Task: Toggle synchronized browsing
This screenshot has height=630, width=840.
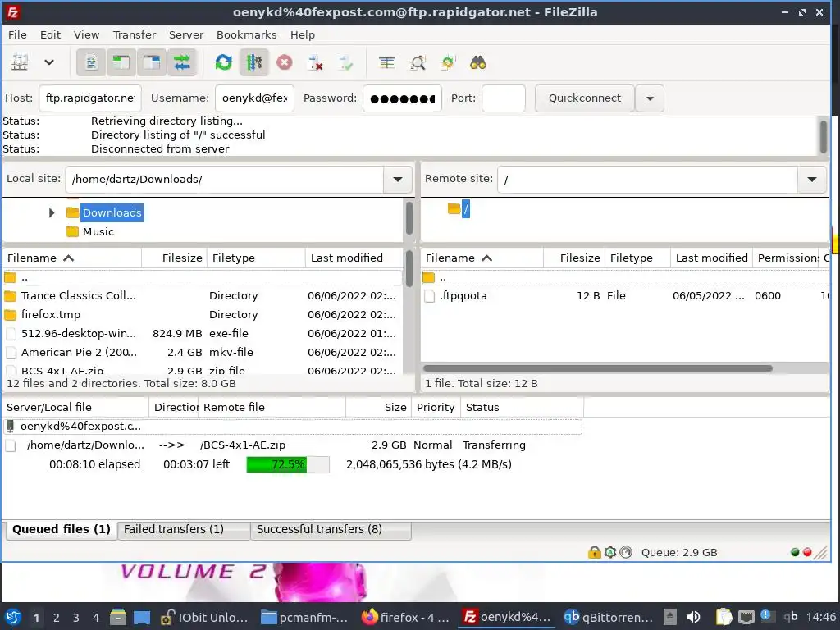Action: coord(448,62)
